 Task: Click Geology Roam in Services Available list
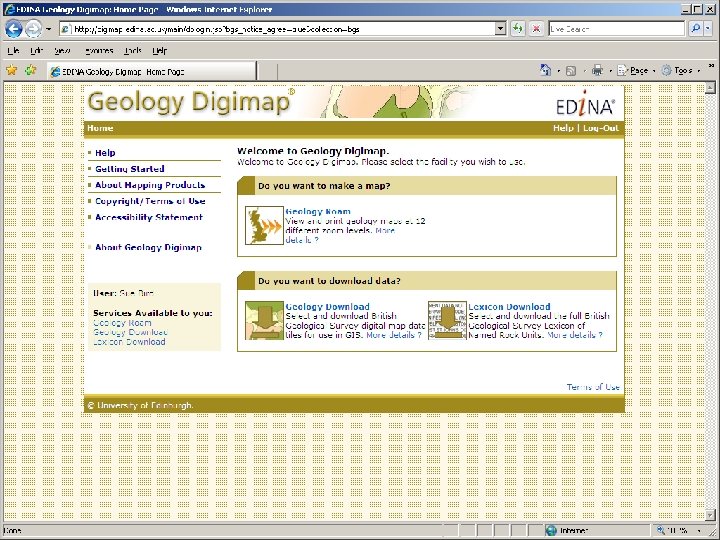point(122,323)
